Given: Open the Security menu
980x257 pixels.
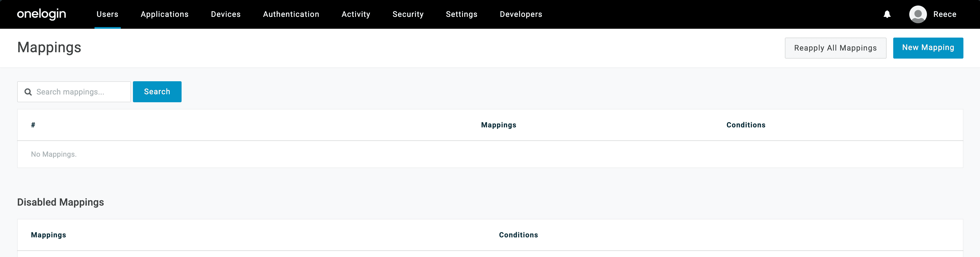Looking at the screenshot, I should [x=408, y=14].
